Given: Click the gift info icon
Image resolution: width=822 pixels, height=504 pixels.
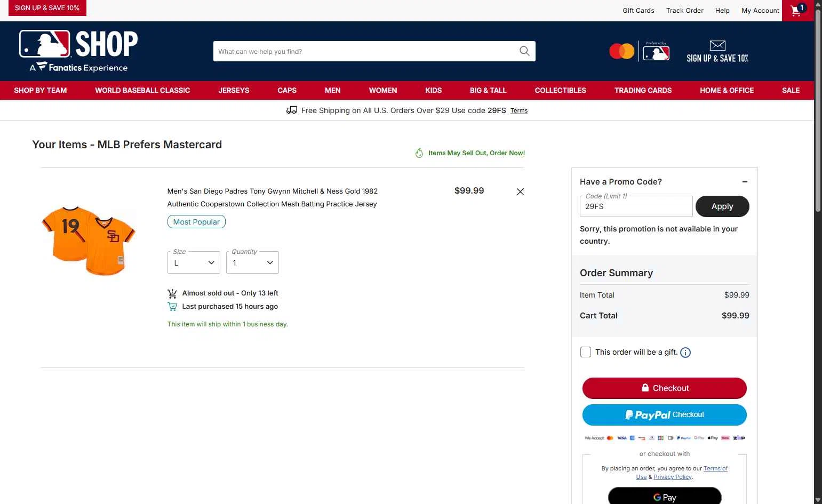Looking at the screenshot, I should (x=685, y=353).
